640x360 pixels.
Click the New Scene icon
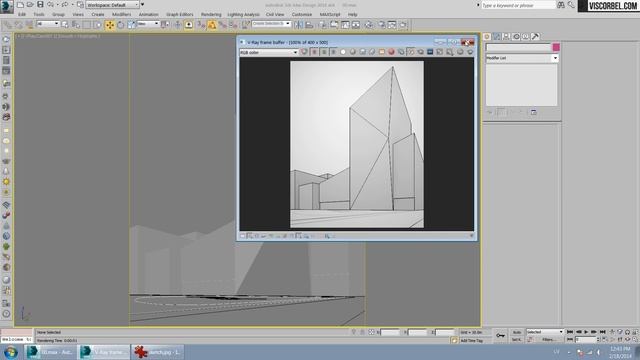pyautogui.click(x=20, y=4)
